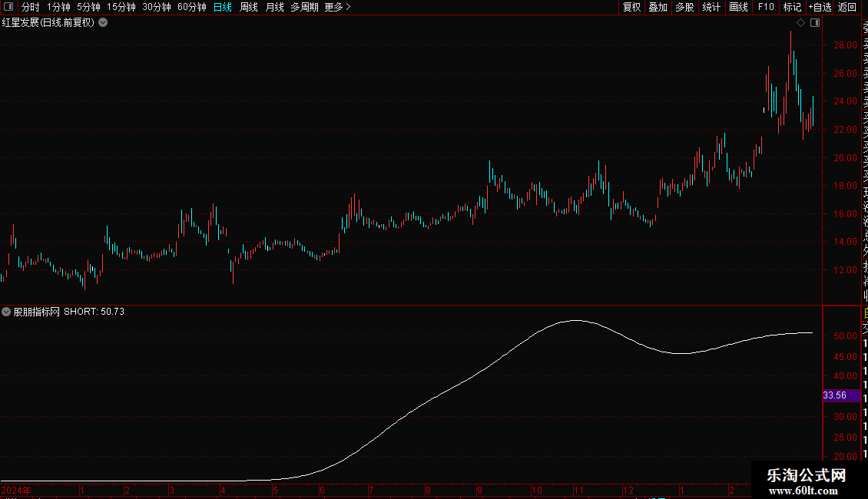Open the 多股 multi-stock view
Image resolution: width=868 pixels, height=499 pixels.
[x=684, y=7]
